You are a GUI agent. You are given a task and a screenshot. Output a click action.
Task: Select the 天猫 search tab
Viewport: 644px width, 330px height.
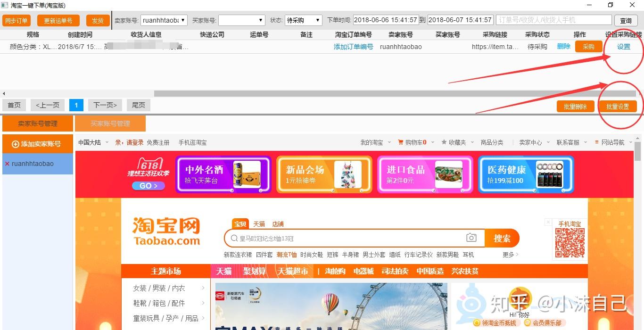click(259, 224)
